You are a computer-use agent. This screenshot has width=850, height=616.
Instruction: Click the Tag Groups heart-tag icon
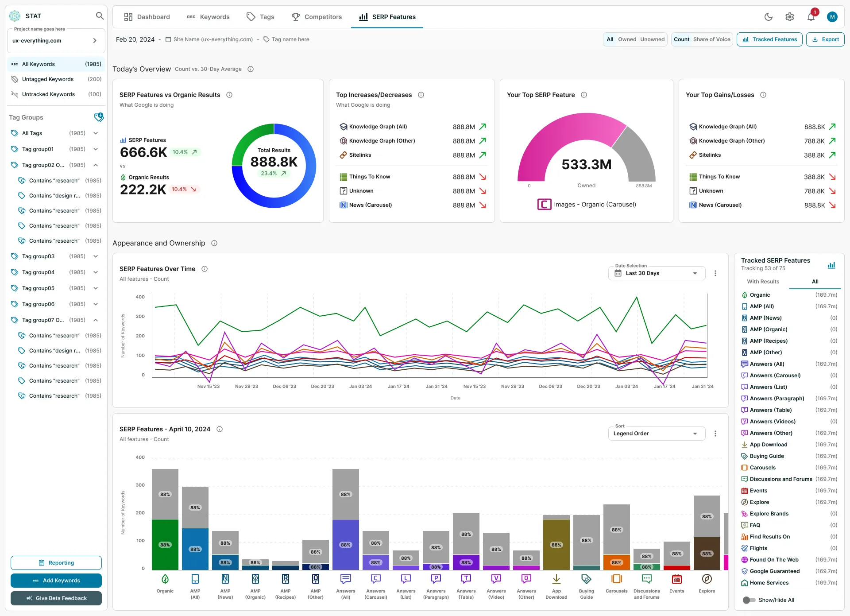(99, 117)
